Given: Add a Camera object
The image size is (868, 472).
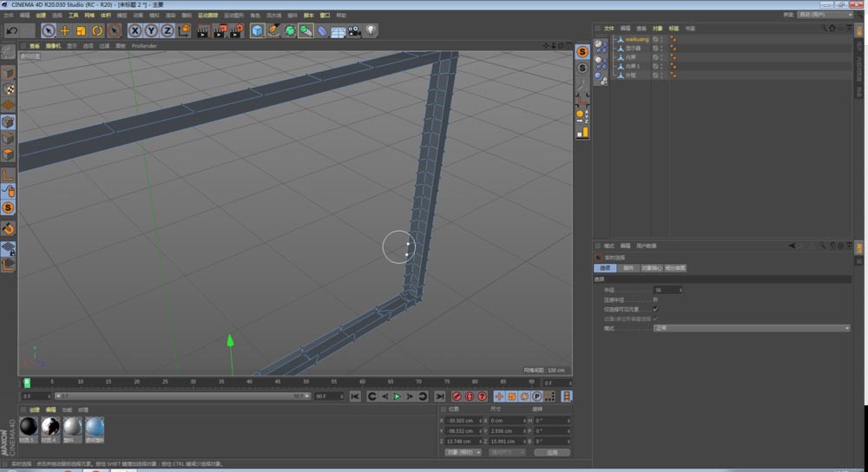Looking at the screenshot, I should pyautogui.click(x=354, y=31).
